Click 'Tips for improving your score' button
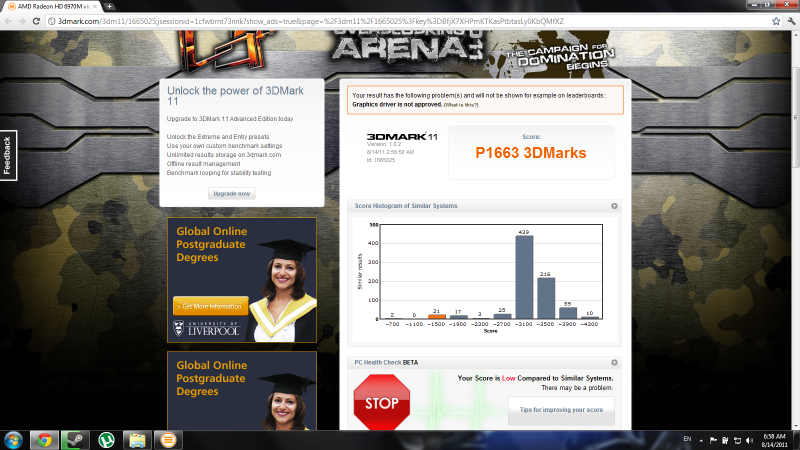The image size is (800, 450). (561, 410)
